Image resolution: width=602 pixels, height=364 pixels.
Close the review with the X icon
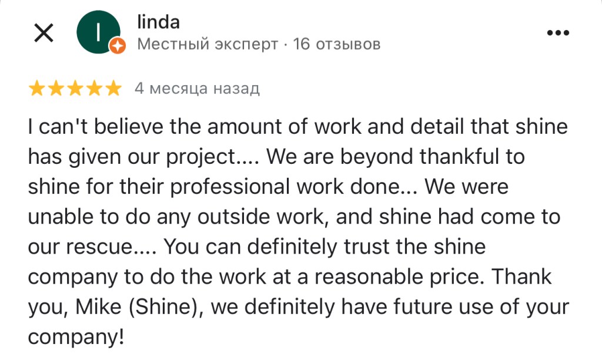coord(44,33)
